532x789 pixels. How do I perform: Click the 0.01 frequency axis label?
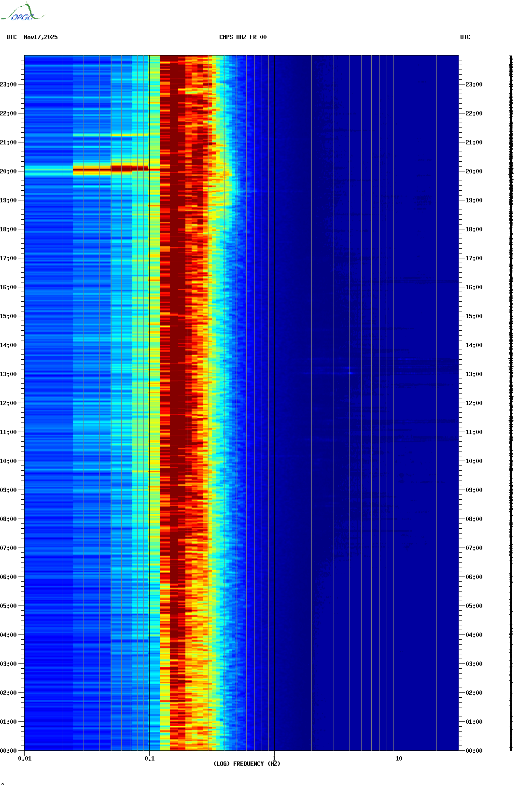[x=25, y=759]
